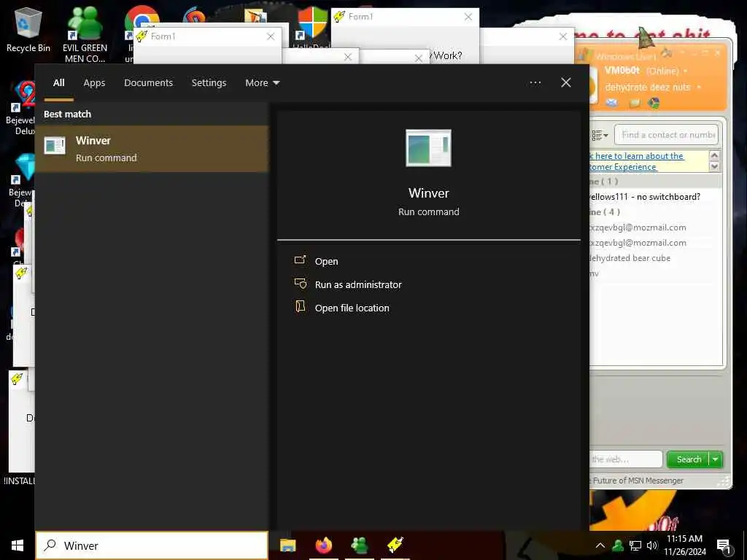Click the Open action icon
The width and height of the screenshot is (747, 560).
point(300,260)
